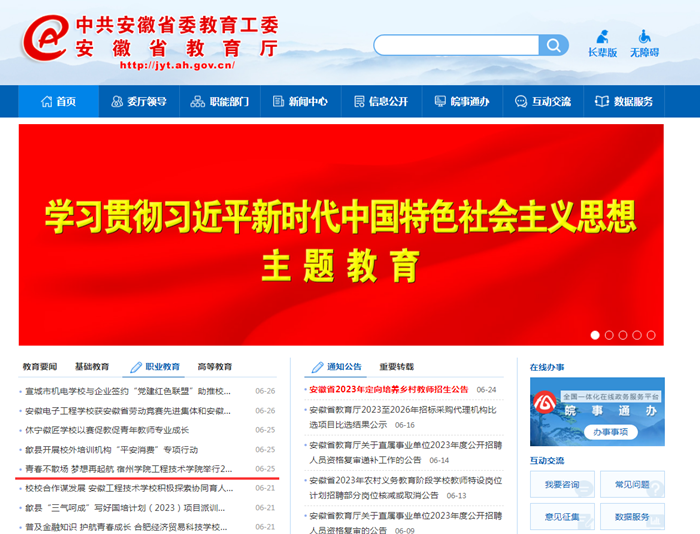Open 皖事通办 navigation item
This screenshot has height=534, width=700.
[x=461, y=101]
